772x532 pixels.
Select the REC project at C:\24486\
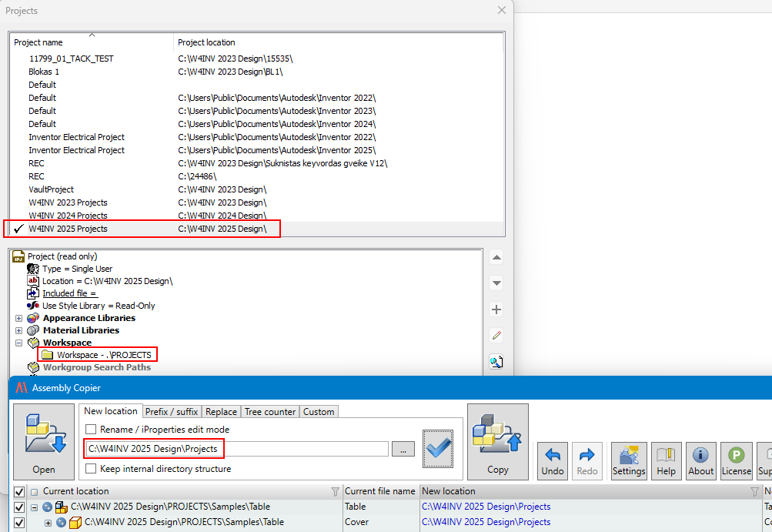click(256, 176)
